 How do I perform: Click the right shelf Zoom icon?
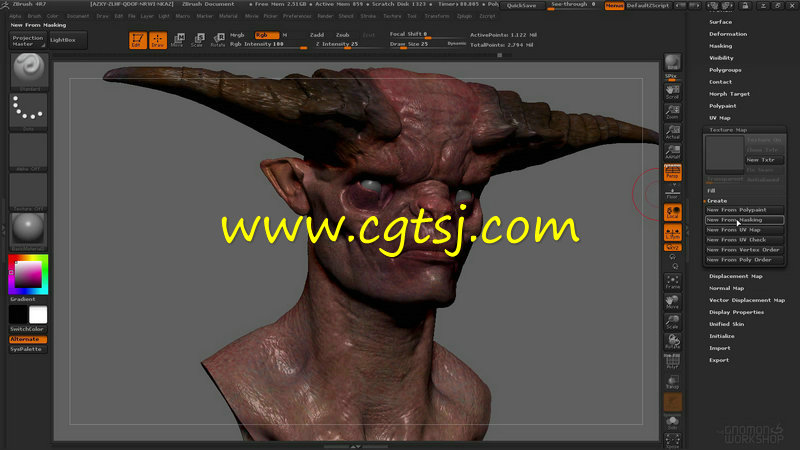pos(672,112)
